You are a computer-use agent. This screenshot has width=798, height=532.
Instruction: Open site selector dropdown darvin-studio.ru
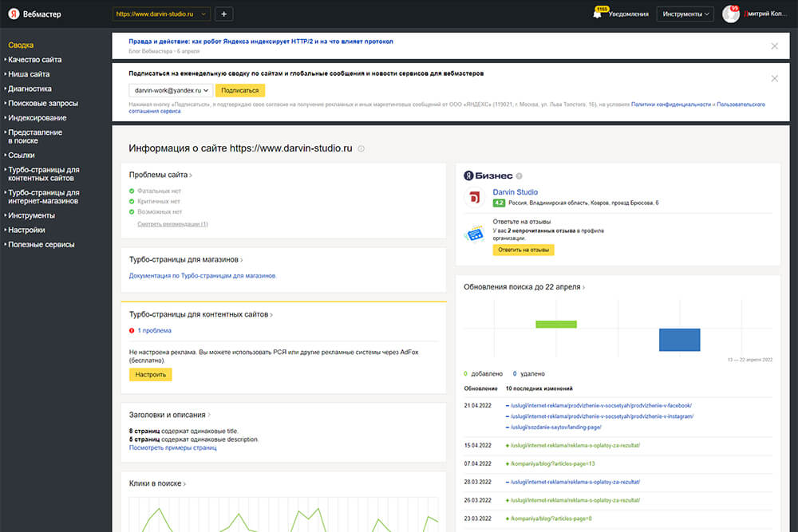(x=161, y=14)
